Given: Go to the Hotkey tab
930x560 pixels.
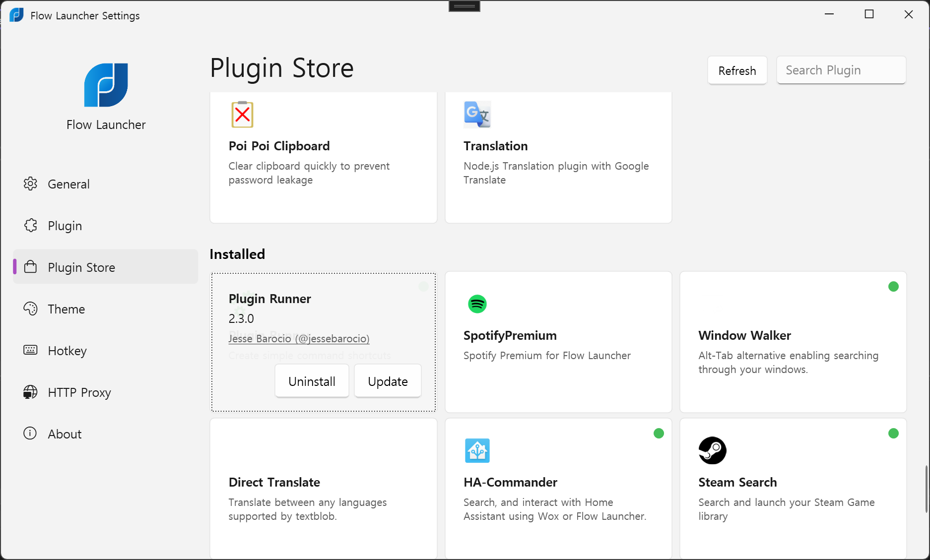Looking at the screenshot, I should click(105, 351).
